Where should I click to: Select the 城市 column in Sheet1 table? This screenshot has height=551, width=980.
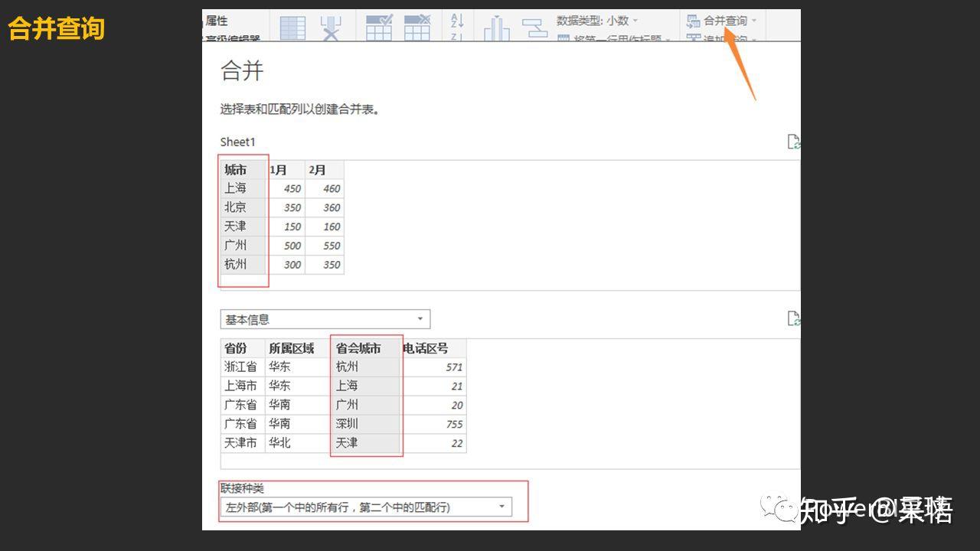tap(237, 169)
